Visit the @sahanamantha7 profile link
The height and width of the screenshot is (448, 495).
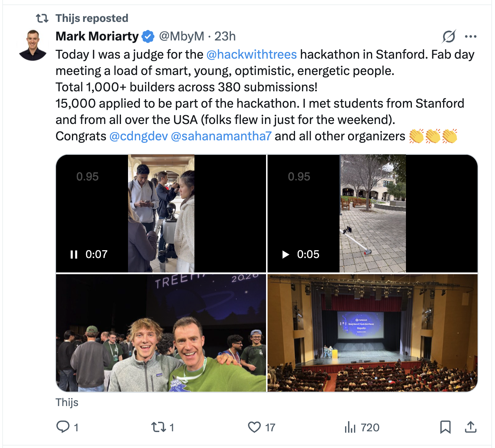click(221, 136)
